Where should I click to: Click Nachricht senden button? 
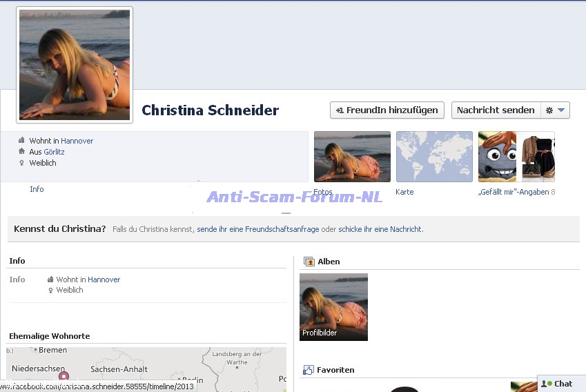tap(495, 110)
